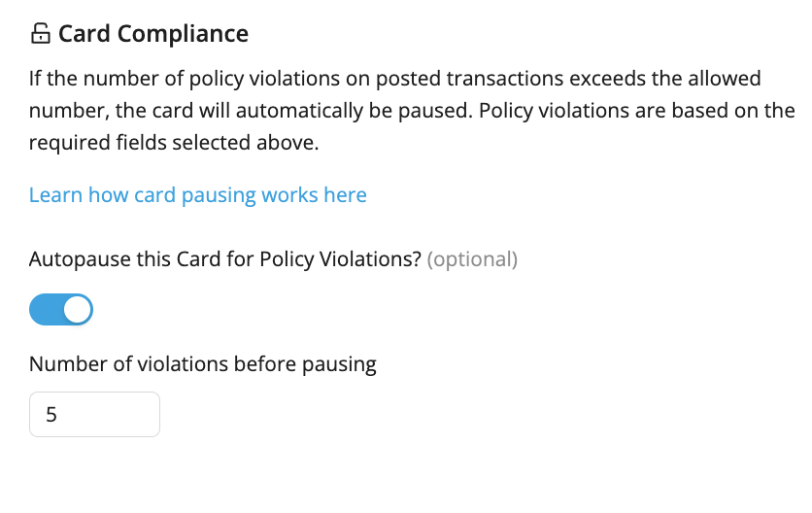Click the text 'required fields selected above.'
This screenshot has height=513, width=812.
[174, 143]
